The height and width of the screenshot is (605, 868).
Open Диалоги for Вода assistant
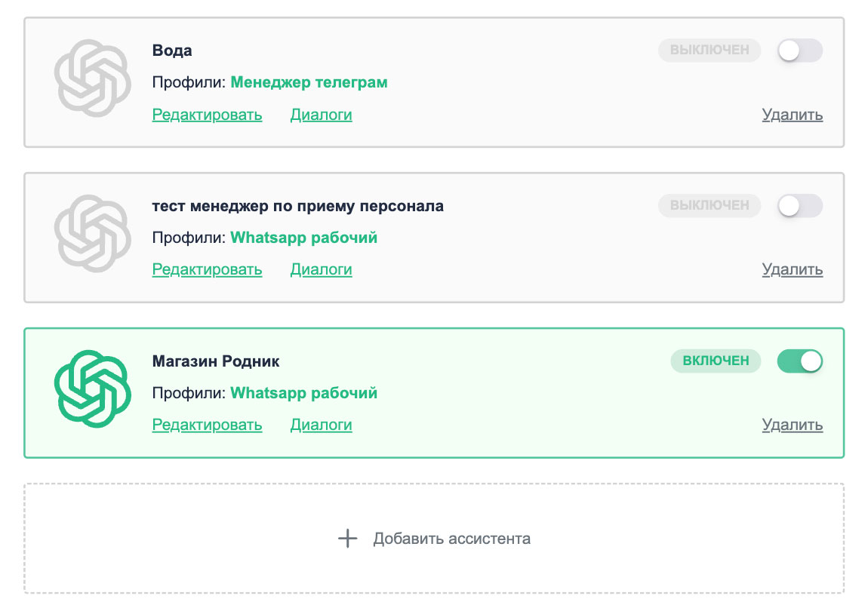pyautogui.click(x=321, y=115)
